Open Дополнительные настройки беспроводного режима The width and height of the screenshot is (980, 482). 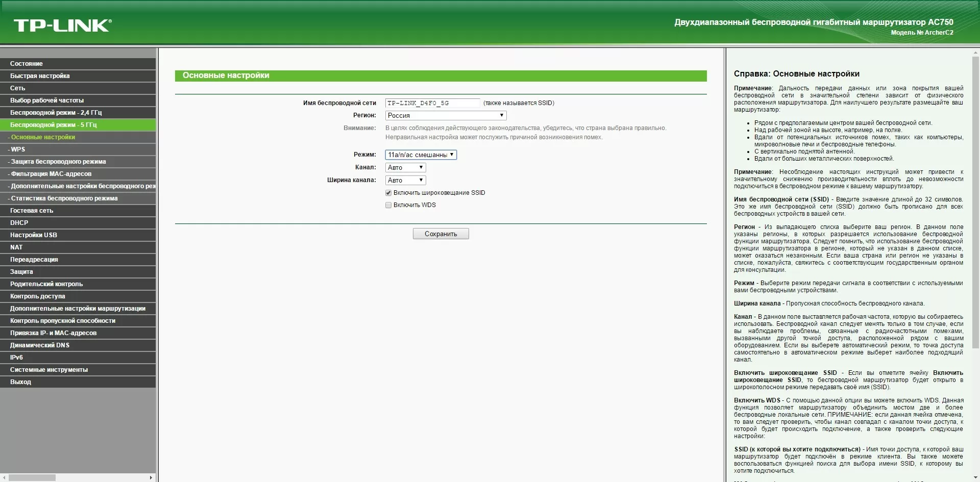click(x=78, y=186)
